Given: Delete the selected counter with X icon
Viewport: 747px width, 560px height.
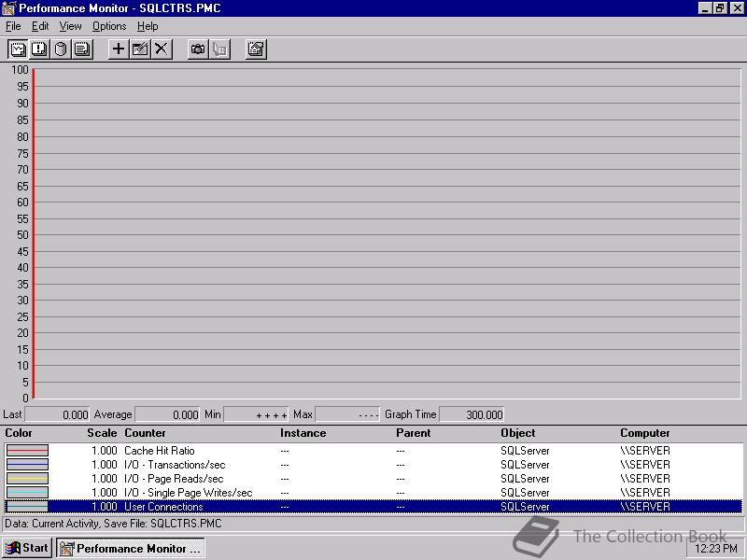Looking at the screenshot, I should click(x=161, y=49).
